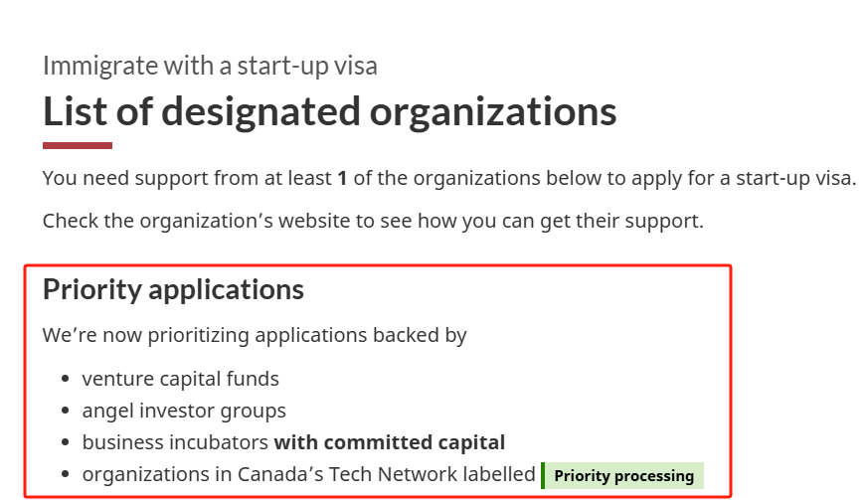This screenshot has height=500, width=868.
Task: Click the bold "with committed capital" text
Action: [390, 442]
